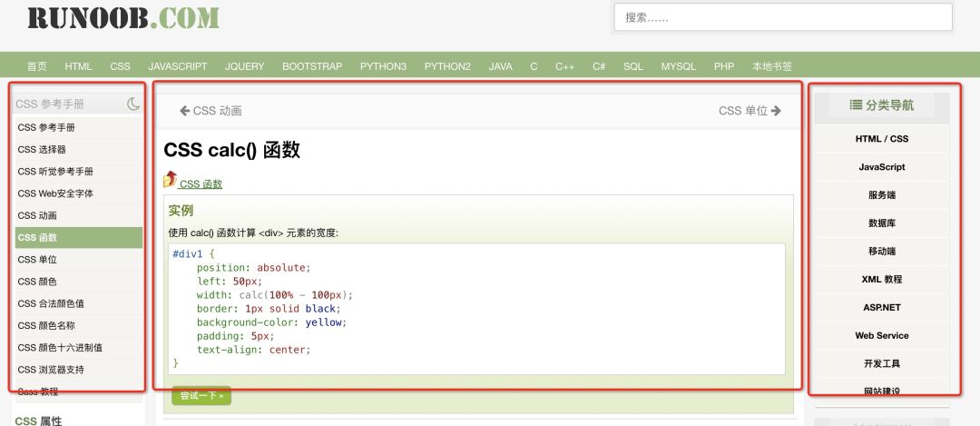Select CSS 颜色名称 in the sidebar
980x426 pixels.
coord(79,325)
